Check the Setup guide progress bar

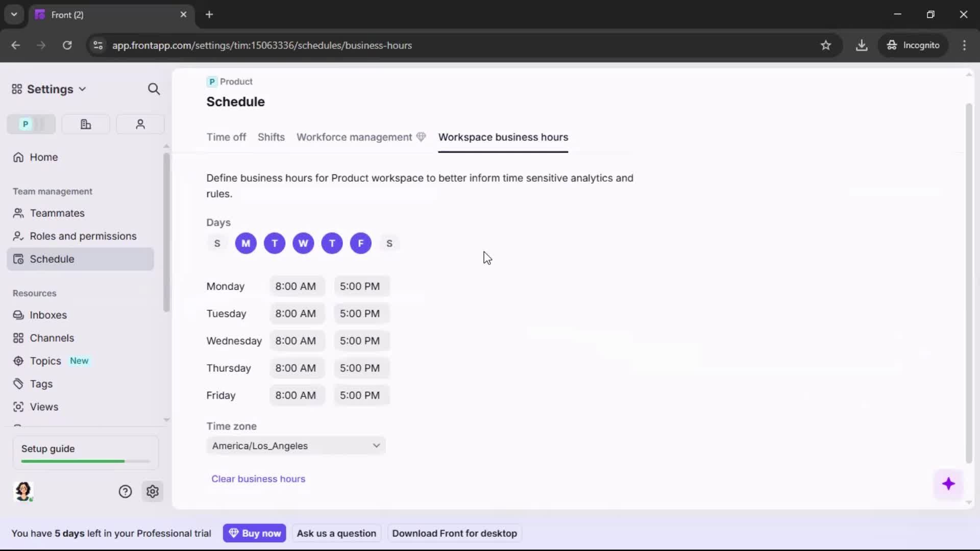(84, 461)
